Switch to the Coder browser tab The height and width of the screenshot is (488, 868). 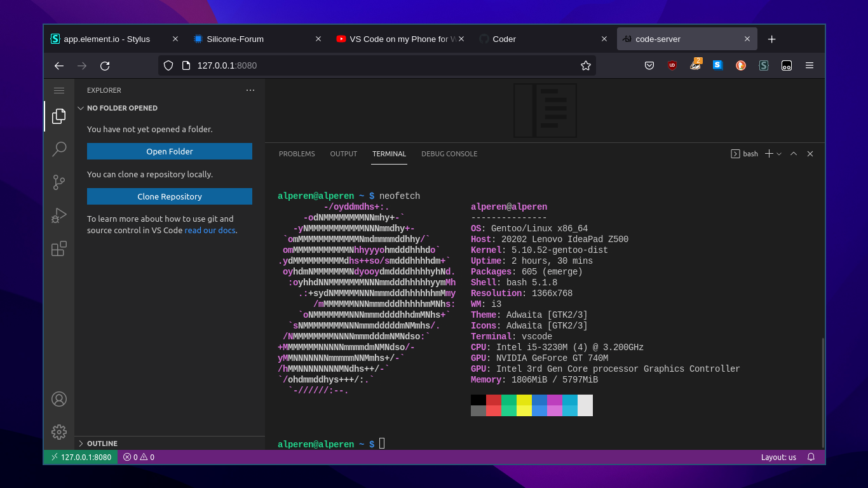point(543,39)
